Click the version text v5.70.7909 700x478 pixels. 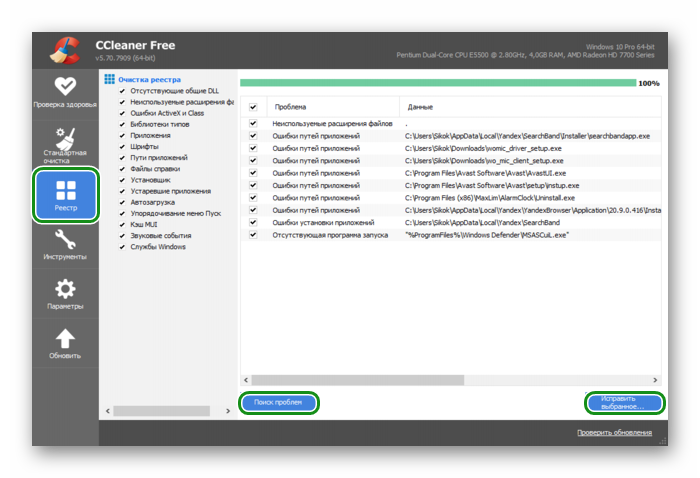coord(125,58)
